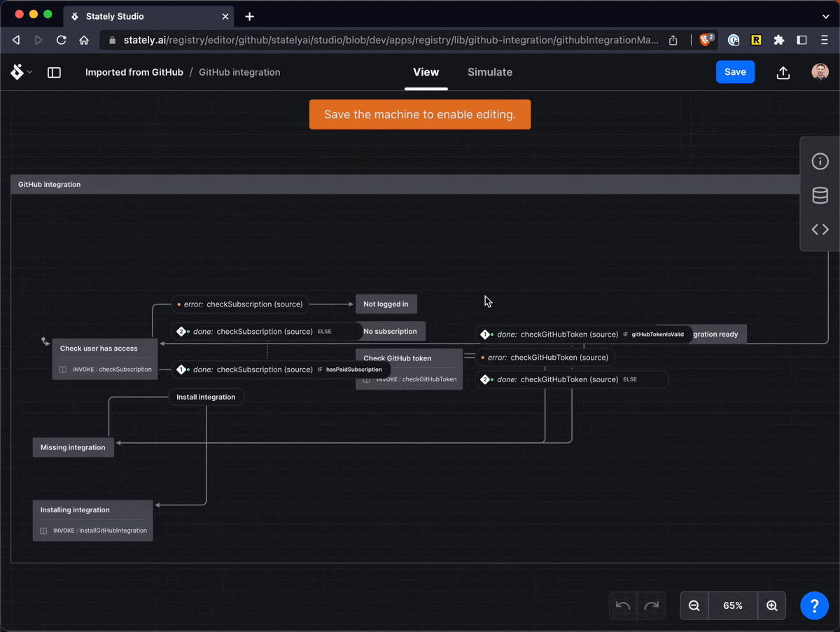Click the blue Save button

coord(735,72)
